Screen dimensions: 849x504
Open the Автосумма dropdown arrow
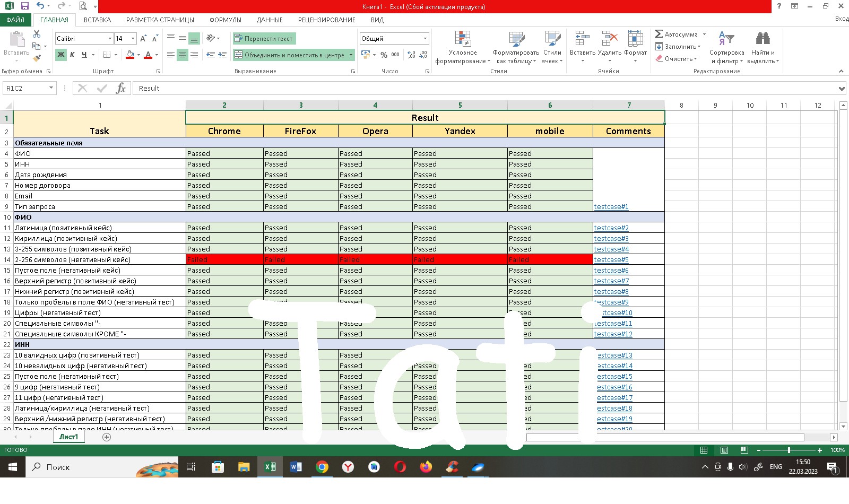(x=704, y=34)
